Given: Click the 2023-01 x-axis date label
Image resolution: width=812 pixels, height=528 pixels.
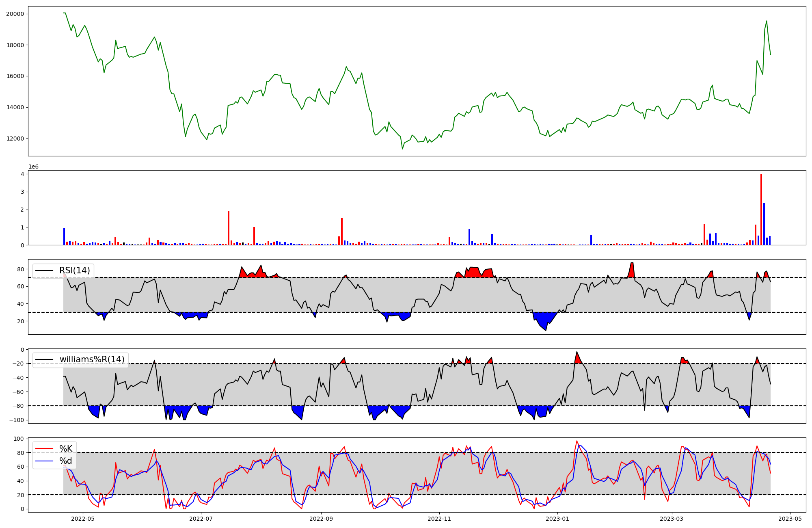Looking at the screenshot, I should pos(557,519).
